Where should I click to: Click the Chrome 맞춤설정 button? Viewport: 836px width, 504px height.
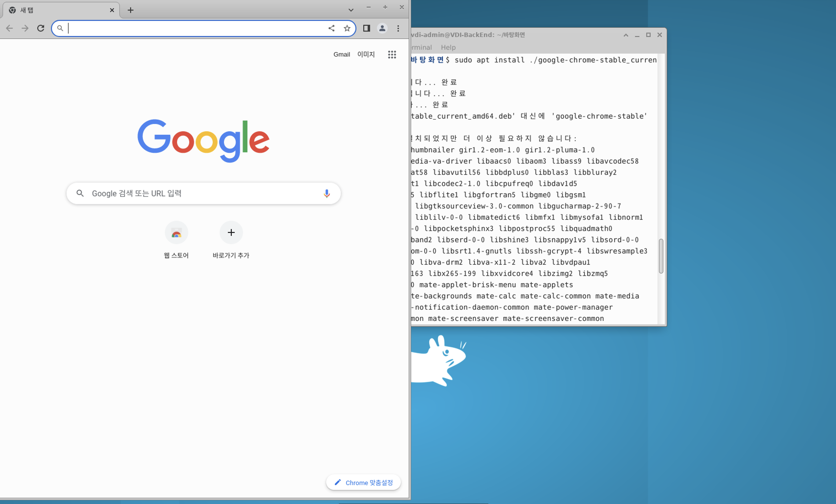363,482
